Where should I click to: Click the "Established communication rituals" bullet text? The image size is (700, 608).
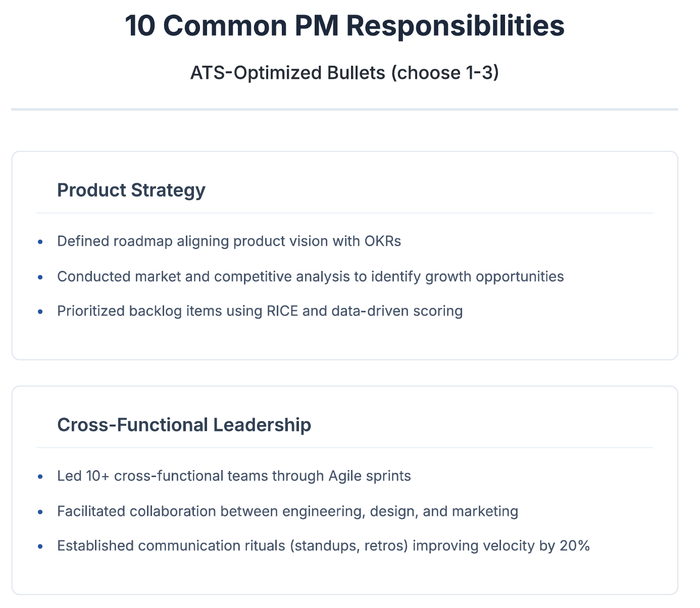[323, 545]
